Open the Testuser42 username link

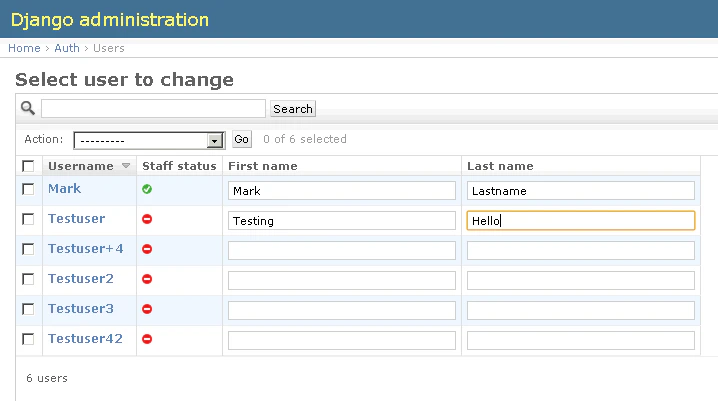tap(85, 339)
